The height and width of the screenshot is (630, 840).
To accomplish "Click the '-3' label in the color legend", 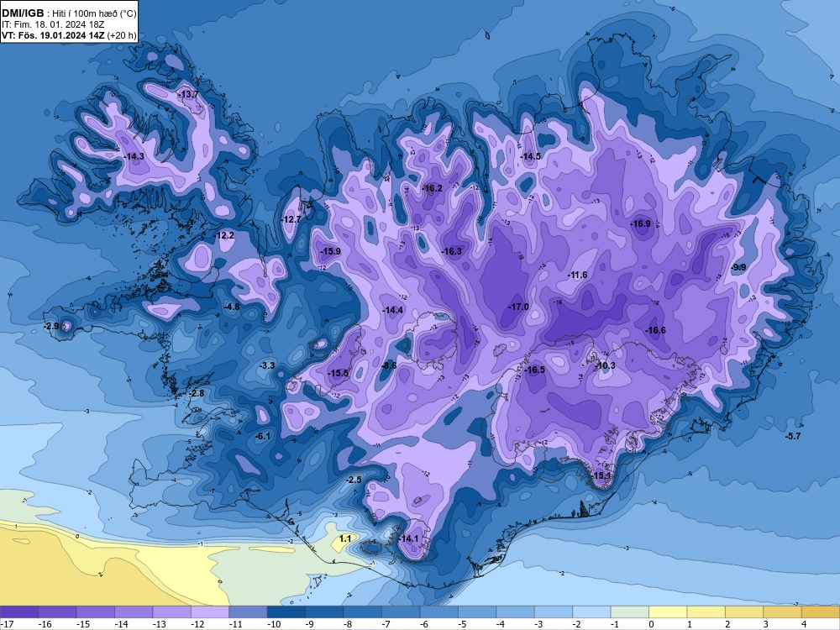I will point(539,623).
